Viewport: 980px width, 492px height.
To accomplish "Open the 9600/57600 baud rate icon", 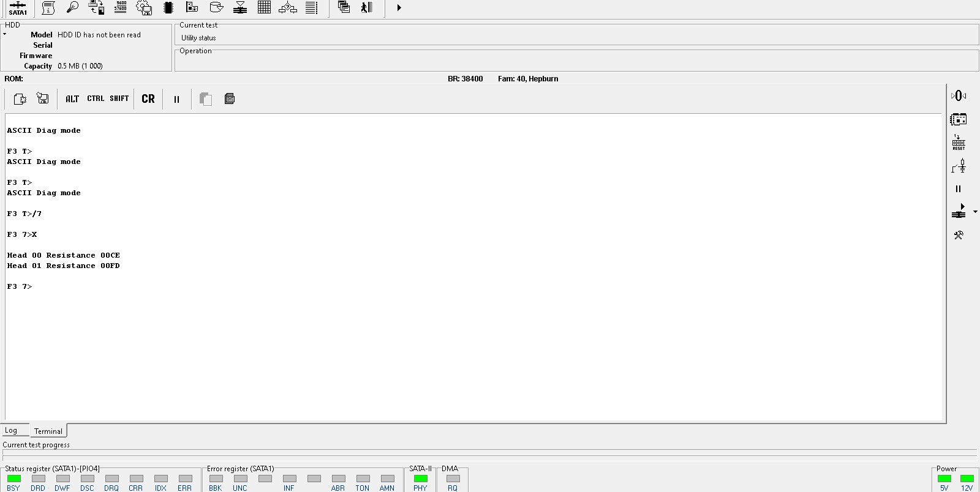I will (121, 7).
